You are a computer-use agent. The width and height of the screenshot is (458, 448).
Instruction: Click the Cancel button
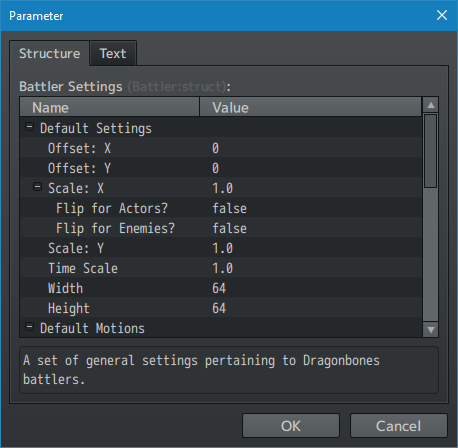coord(398,426)
